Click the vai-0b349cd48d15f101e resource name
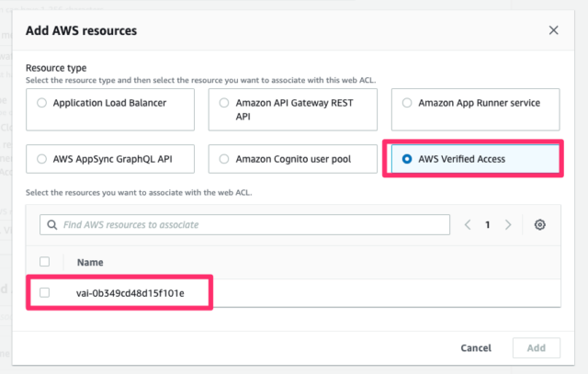This screenshot has width=588, height=374. 130,293
